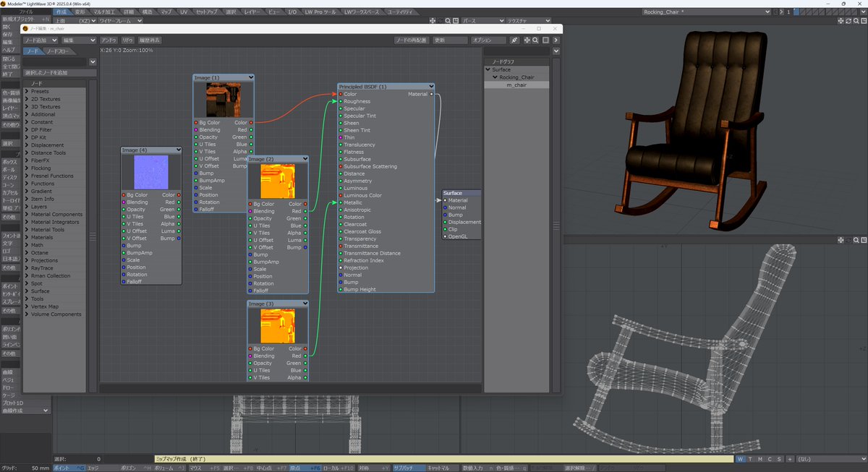Toggle エッジ selection mode in bottom bar
868x472 pixels.
[103, 468]
